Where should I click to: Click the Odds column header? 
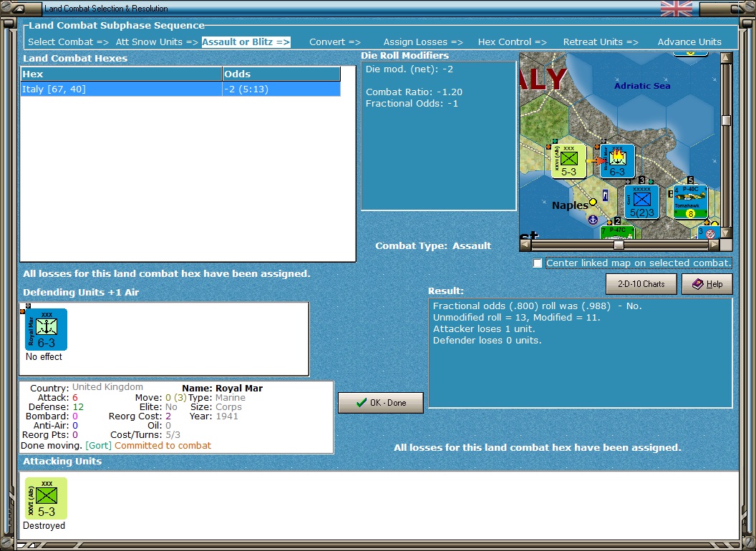pos(281,74)
